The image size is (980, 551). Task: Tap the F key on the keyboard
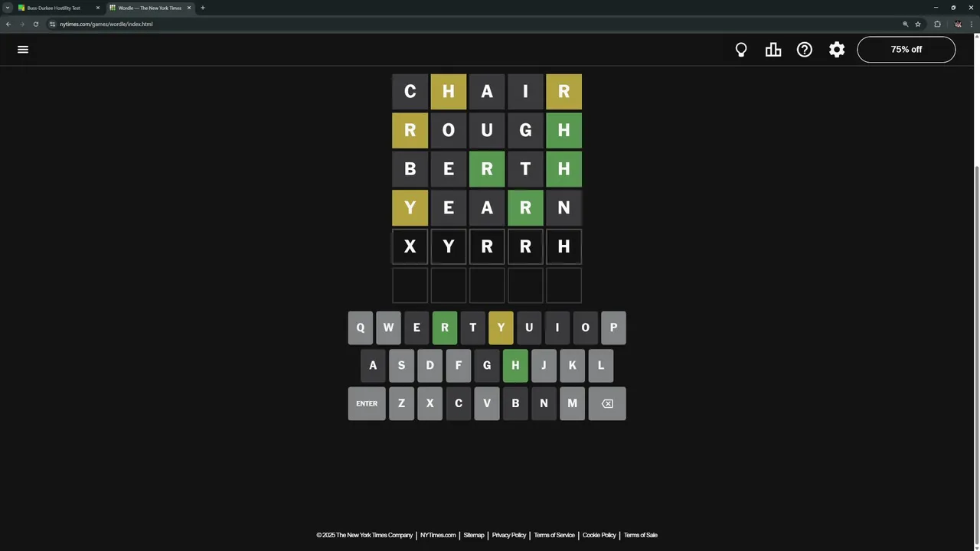tap(459, 366)
